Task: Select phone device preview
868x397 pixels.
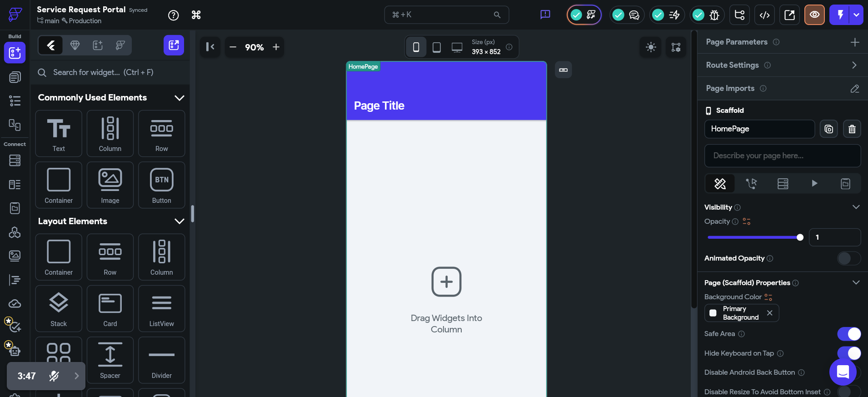Action: tap(416, 47)
